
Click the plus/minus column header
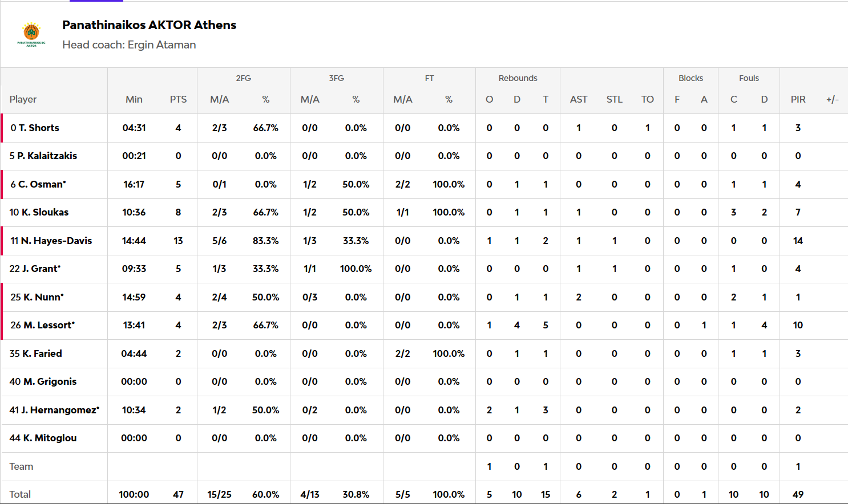pos(833,99)
